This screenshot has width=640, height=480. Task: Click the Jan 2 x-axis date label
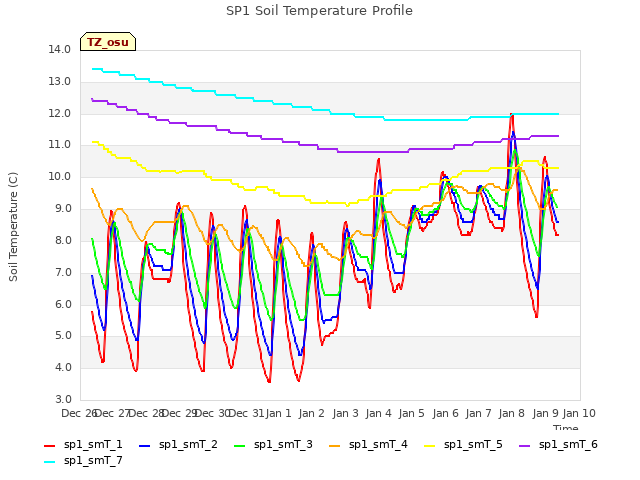pyautogui.click(x=311, y=413)
